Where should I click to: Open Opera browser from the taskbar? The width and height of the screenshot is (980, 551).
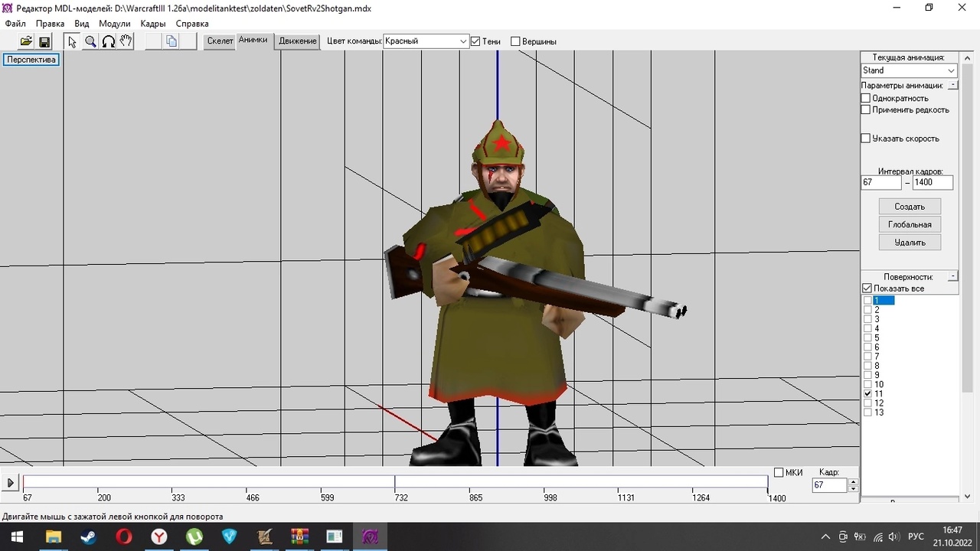pos(123,536)
